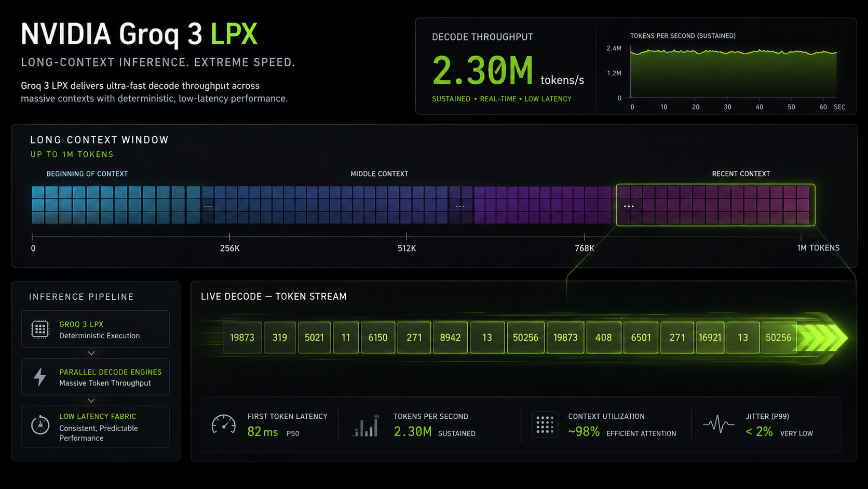Select the Groq 3 LPX pipeline card

[x=96, y=329]
